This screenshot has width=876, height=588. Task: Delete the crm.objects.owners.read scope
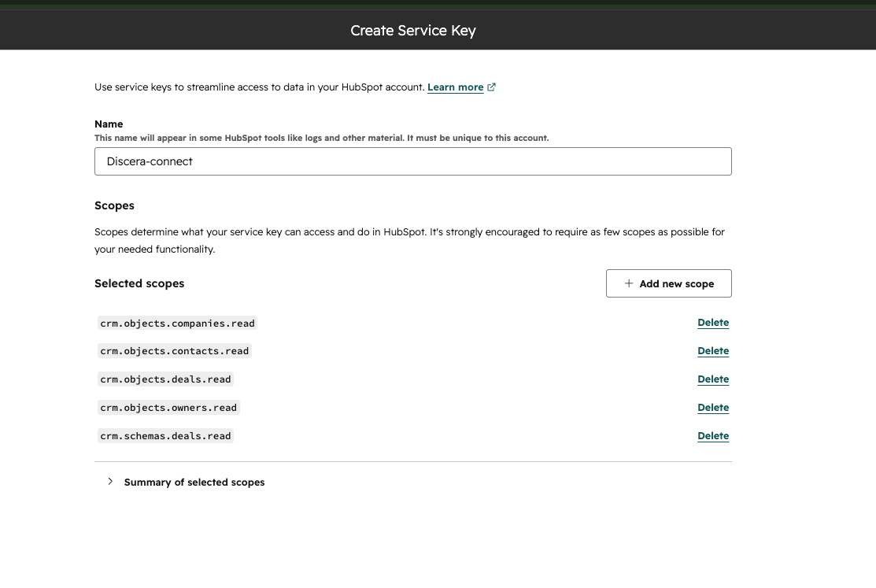click(713, 408)
